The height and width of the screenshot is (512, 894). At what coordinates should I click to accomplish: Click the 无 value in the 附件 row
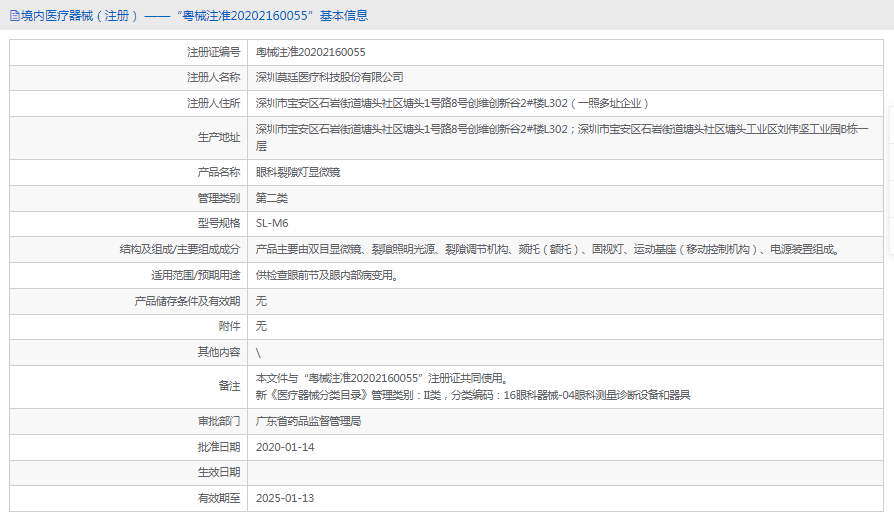point(261,326)
